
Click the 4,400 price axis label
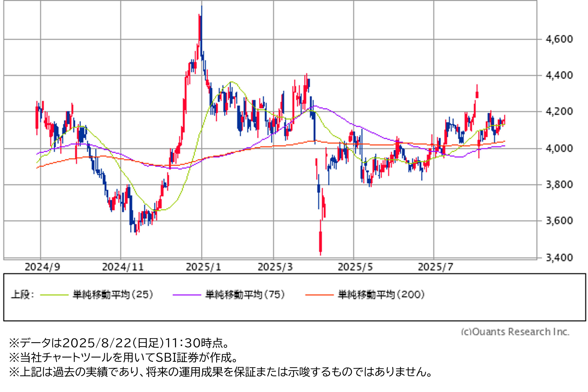(x=559, y=75)
